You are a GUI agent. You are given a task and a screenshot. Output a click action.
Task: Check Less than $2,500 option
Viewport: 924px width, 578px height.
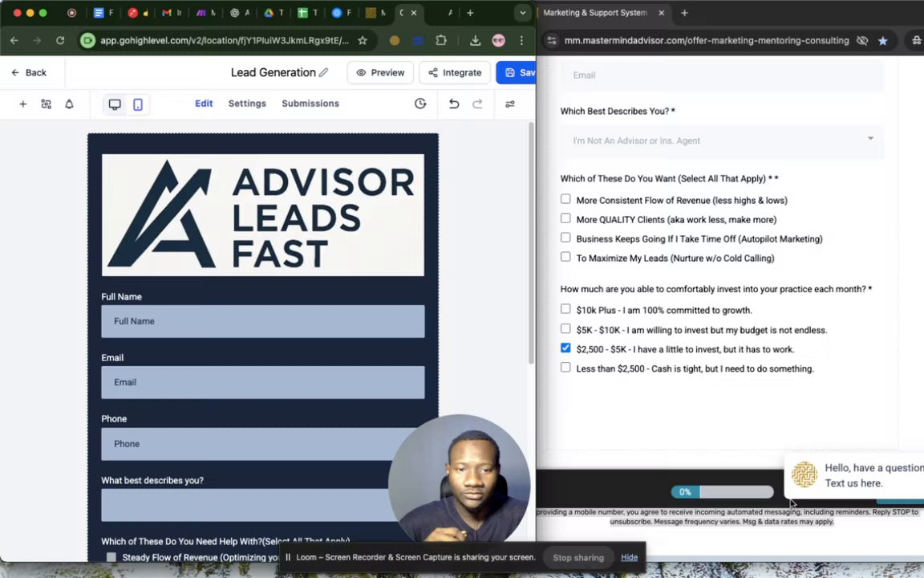[565, 368]
